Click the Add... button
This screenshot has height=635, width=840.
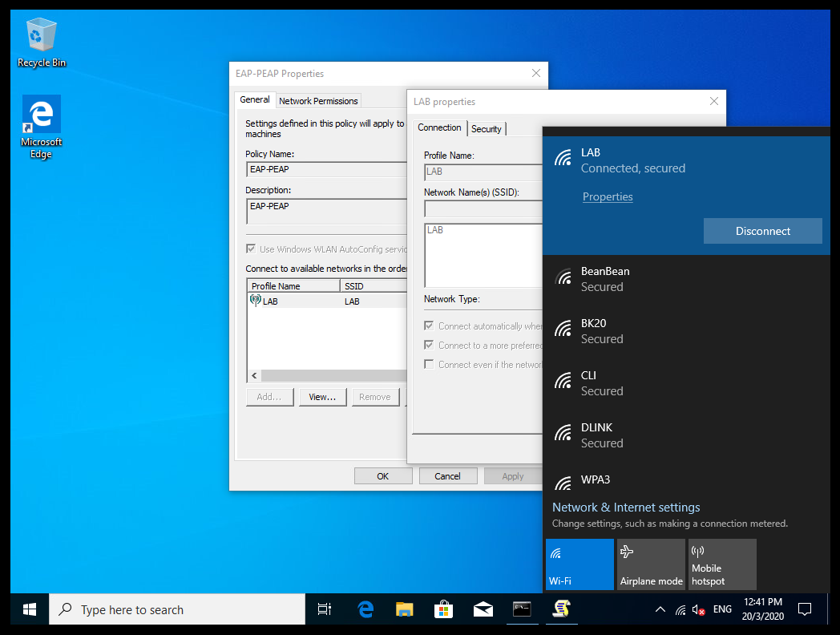pyautogui.click(x=269, y=397)
